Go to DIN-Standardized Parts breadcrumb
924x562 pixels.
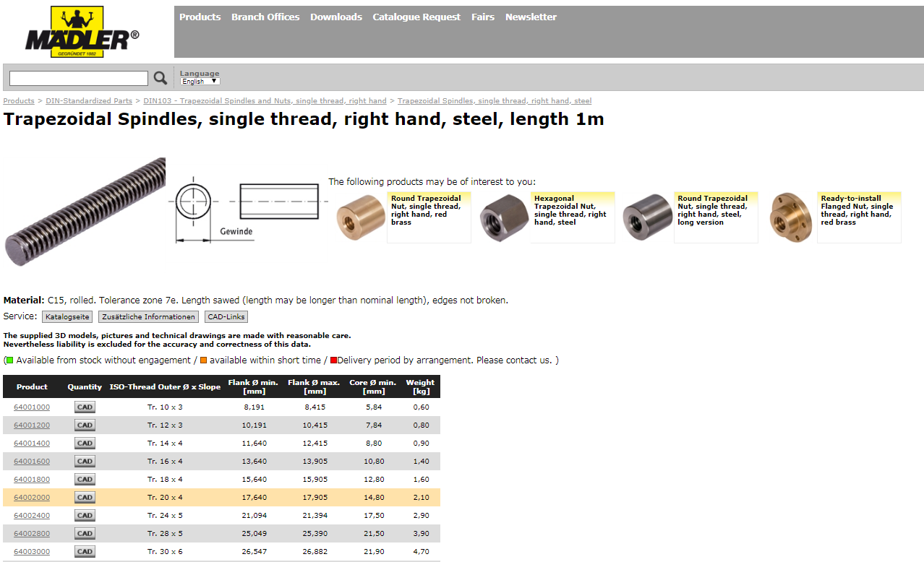[89, 100]
